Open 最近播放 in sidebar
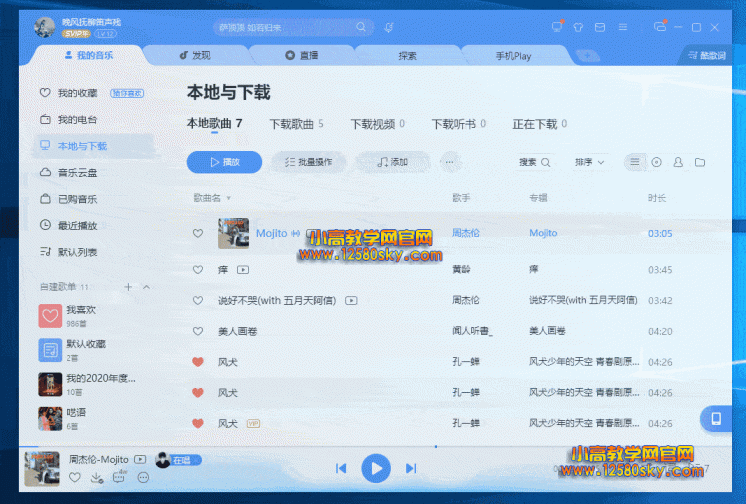This screenshot has height=504, width=746. coord(78,226)
